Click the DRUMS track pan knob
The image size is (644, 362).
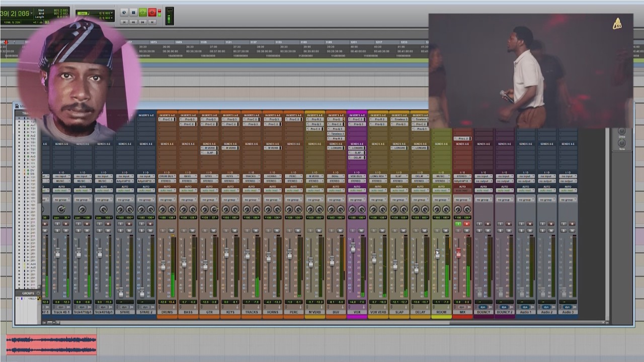162,209
